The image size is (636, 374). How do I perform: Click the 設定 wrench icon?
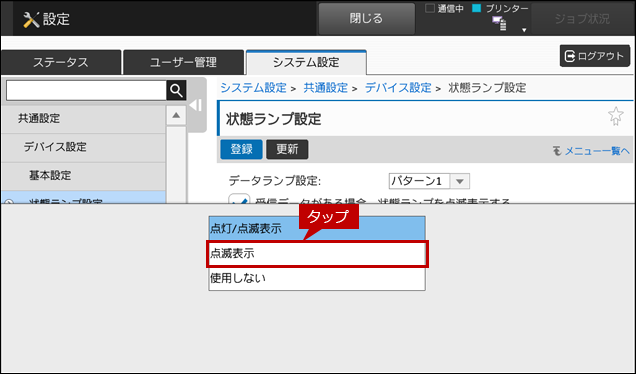click(x=31, y=19)
